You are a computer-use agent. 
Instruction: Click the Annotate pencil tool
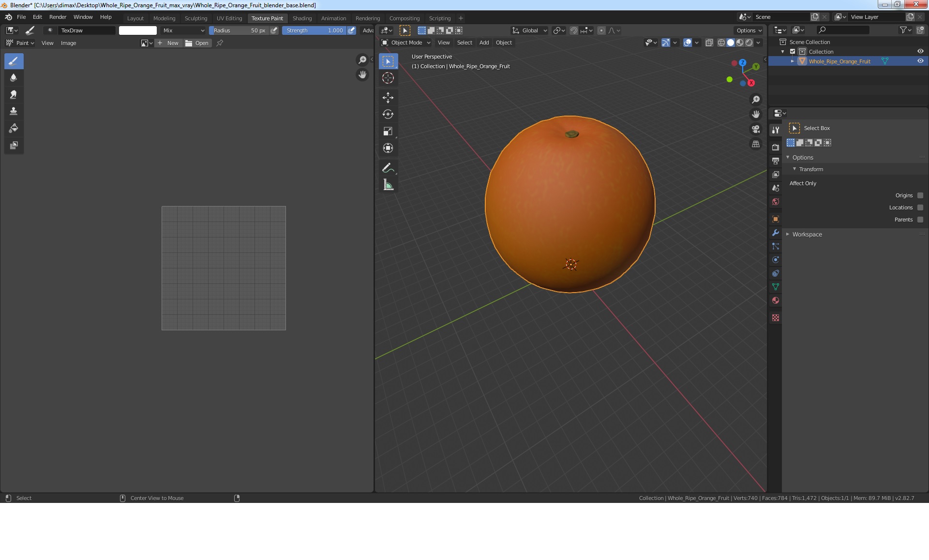coord(388,168)
